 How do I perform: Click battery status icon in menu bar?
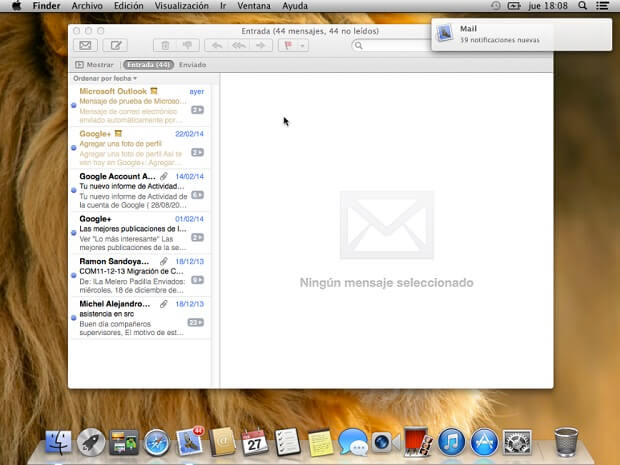coord(514,6)
